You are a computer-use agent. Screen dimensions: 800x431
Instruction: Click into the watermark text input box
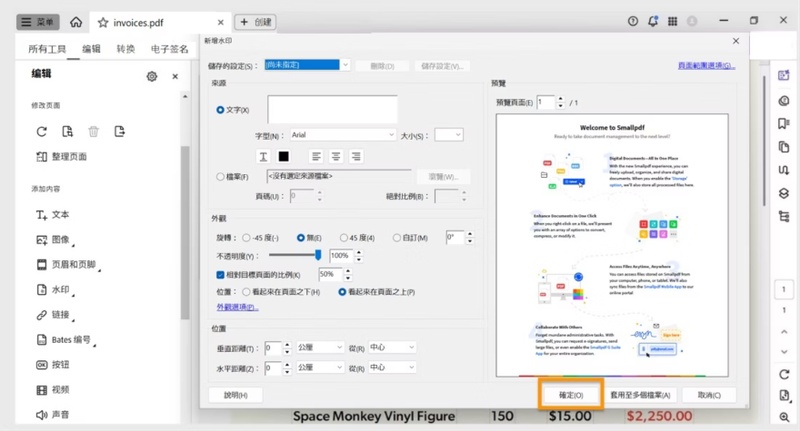(x=332, y=109)
